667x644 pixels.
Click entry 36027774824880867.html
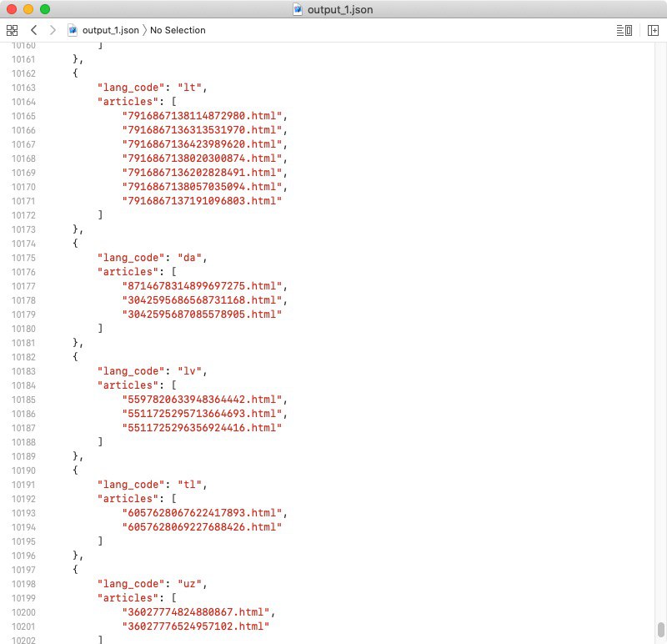click(x=196, y=612)
